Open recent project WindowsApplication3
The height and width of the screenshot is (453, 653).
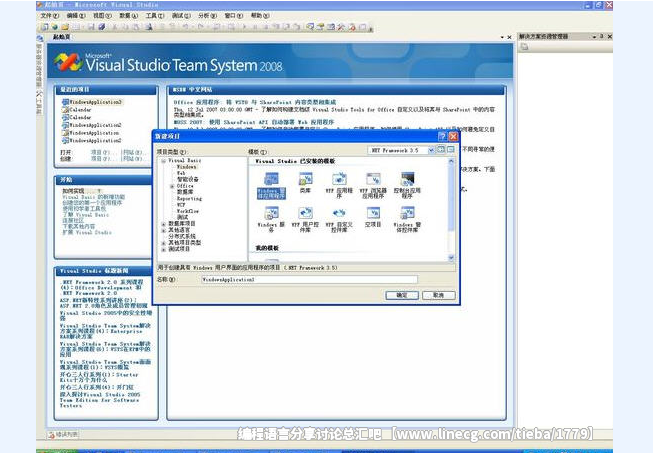[92, 102]
